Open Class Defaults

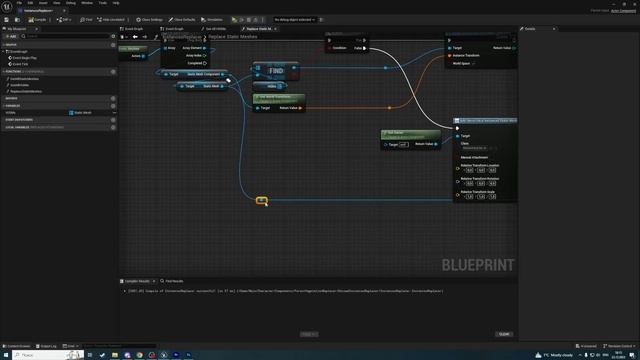click(x=182, y=20)
